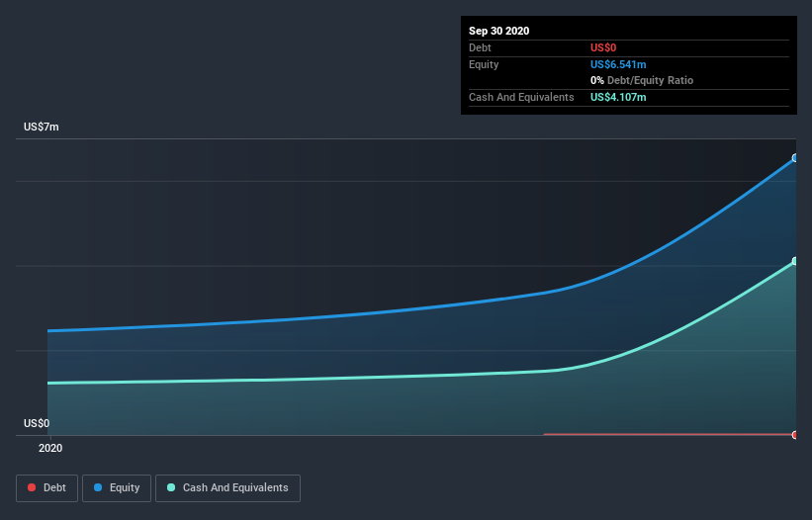Click the US$4.107m cash value
Image resolution: width=812 pixels, height=520 pixels.
point(618,97)
